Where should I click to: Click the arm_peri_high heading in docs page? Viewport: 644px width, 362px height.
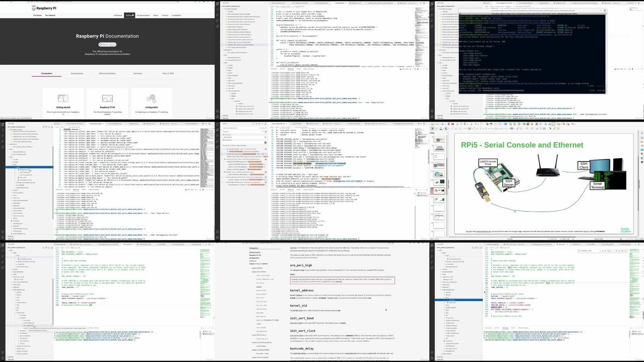click(x=301, y=265)
